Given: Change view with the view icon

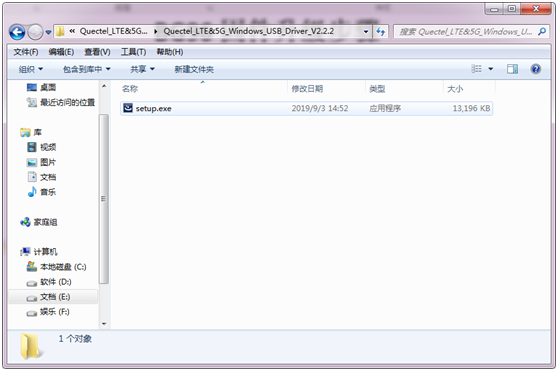Looking at the screenshot, I should 476,69.
